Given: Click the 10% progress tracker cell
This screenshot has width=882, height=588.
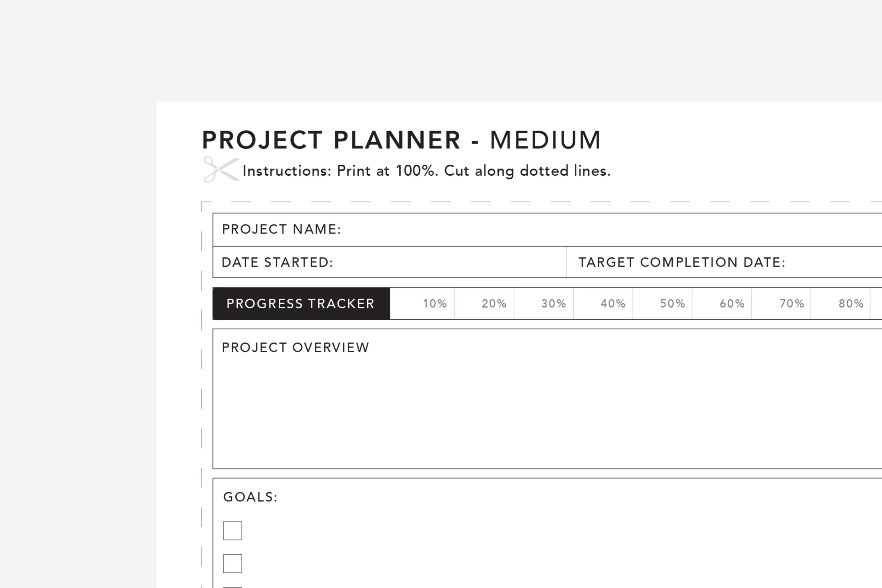Looking at the screenshot, I should point(423,304).
